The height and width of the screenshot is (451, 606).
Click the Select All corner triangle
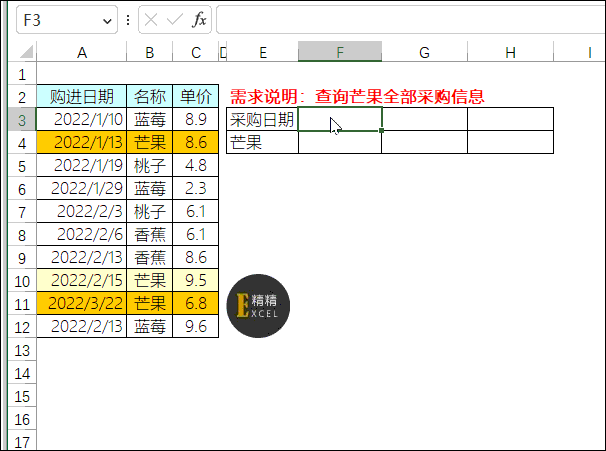pos(26,51)
